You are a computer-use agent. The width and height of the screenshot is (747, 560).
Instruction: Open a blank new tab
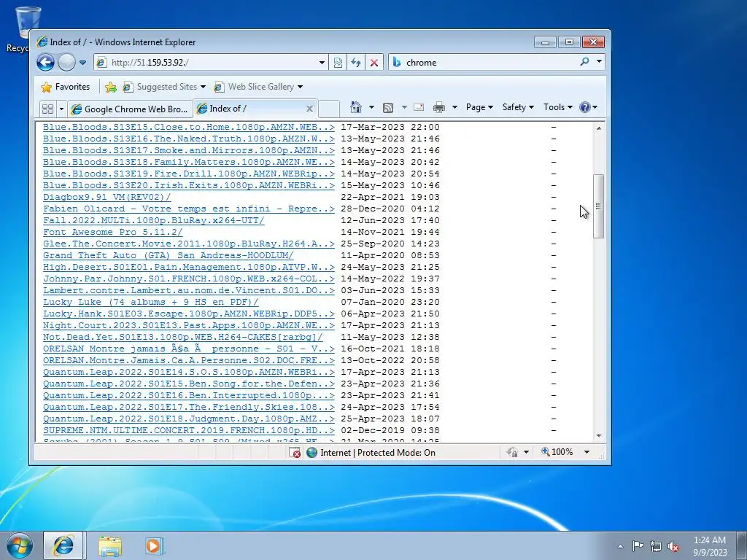tap(329, 109)
